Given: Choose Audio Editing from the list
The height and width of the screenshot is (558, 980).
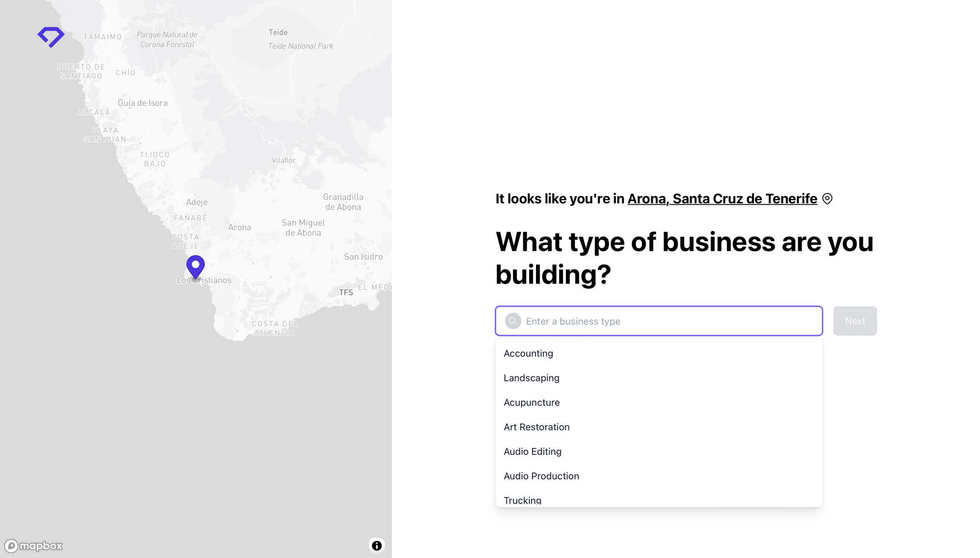Looking at the screenshot, I should pyautogui.click(x=532, y=451).
